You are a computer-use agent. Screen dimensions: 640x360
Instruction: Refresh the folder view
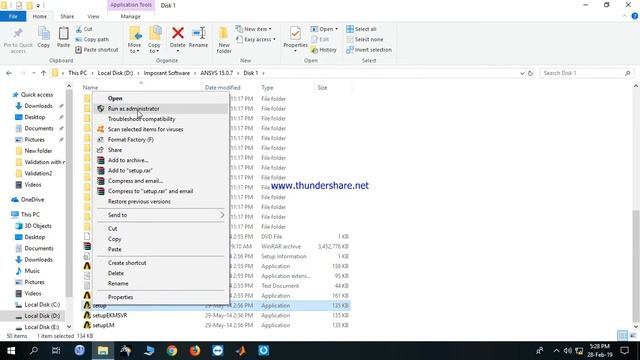pyautogui.click(x=530, y=73)
